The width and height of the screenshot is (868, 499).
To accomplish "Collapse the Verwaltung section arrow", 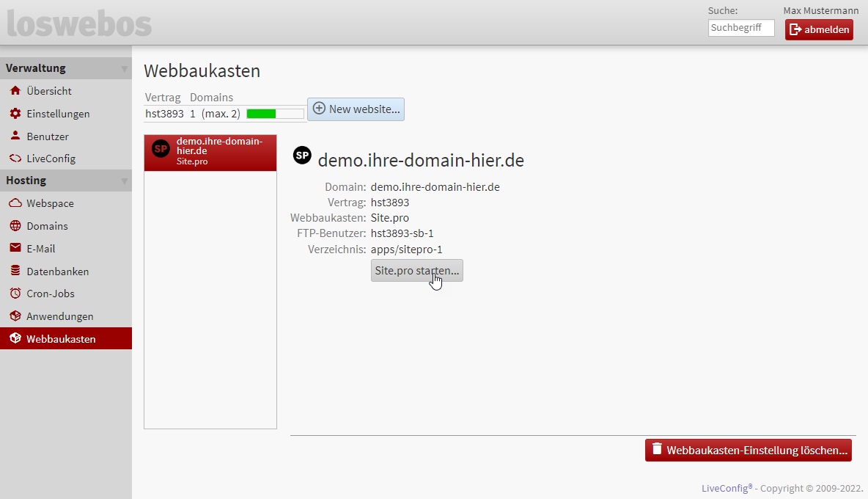I will pyautogui.click(x=124, y=69).
